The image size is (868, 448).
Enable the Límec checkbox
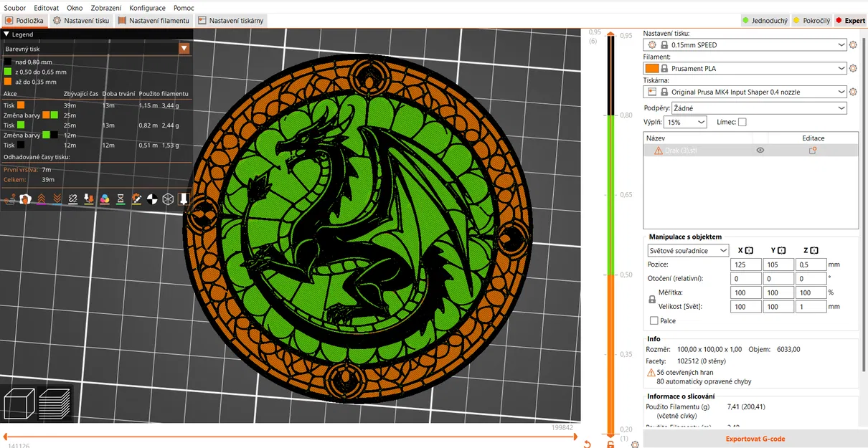click(742, 122)
